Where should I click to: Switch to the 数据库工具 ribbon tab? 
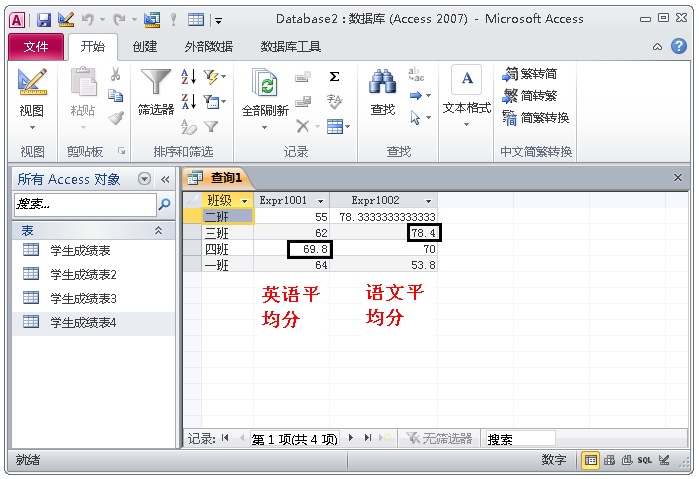(x=291, y=46)
